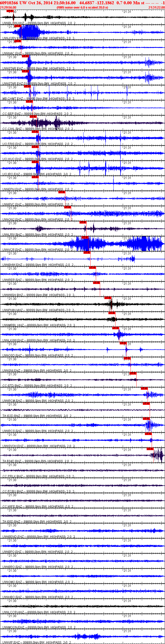Screen dimensions: 165x644
Task: Select the red pick marker on I02D BHZ trace
Action: (x=146, y=404)
